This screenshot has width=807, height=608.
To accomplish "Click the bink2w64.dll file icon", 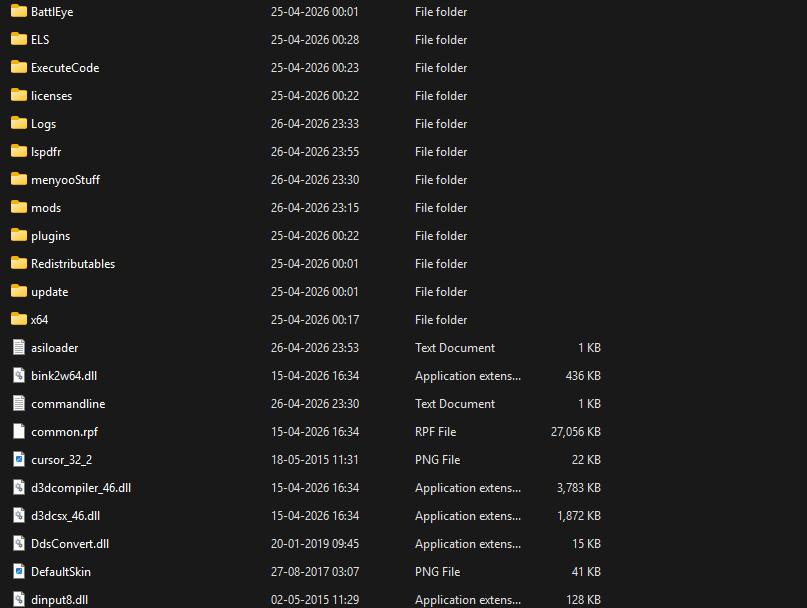I will point(18,376).
